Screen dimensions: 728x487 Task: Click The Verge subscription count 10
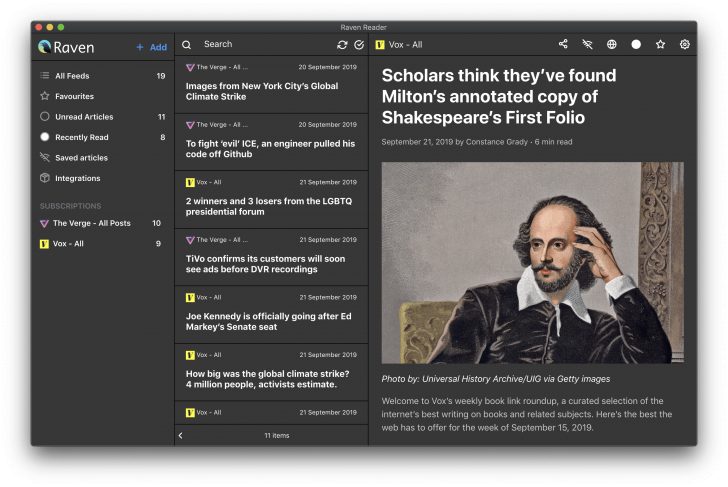(x=156, y=223)
